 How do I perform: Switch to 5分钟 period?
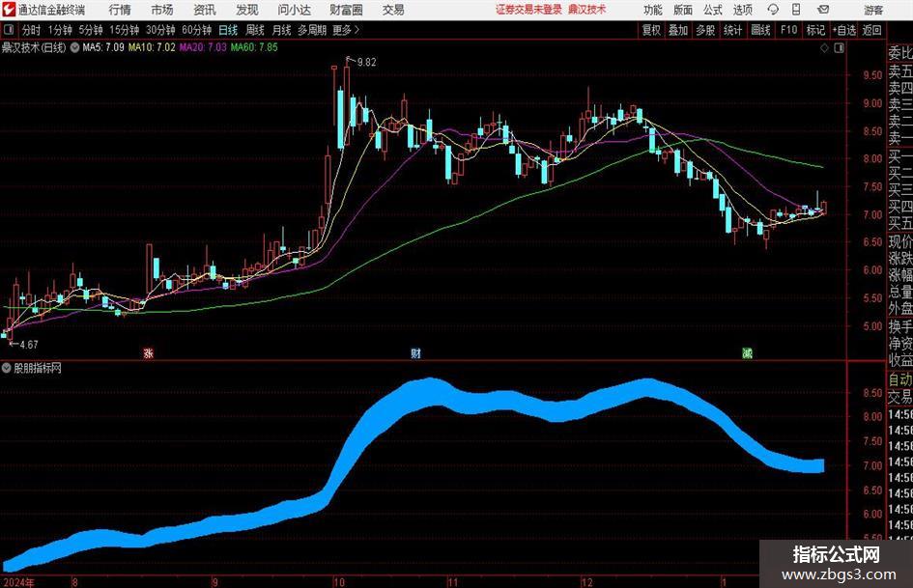[90, 30]
